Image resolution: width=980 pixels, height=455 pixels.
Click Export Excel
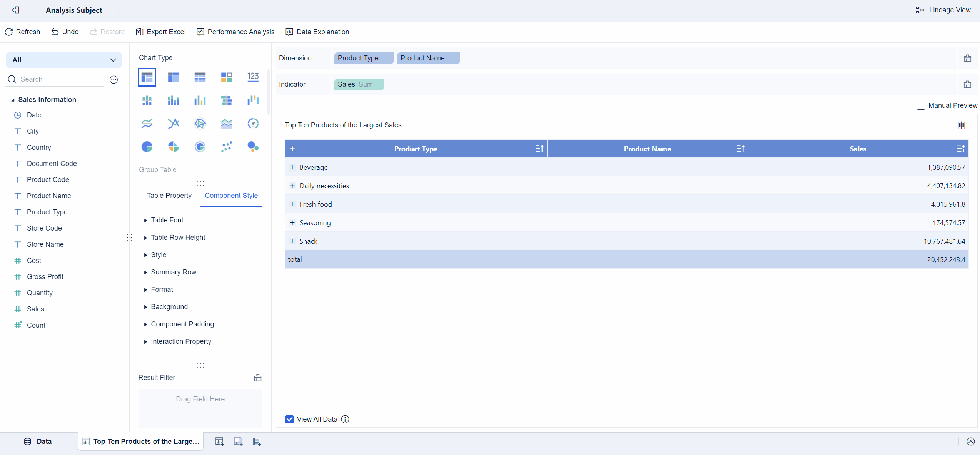pyautogui.click(x=161, y=32)
